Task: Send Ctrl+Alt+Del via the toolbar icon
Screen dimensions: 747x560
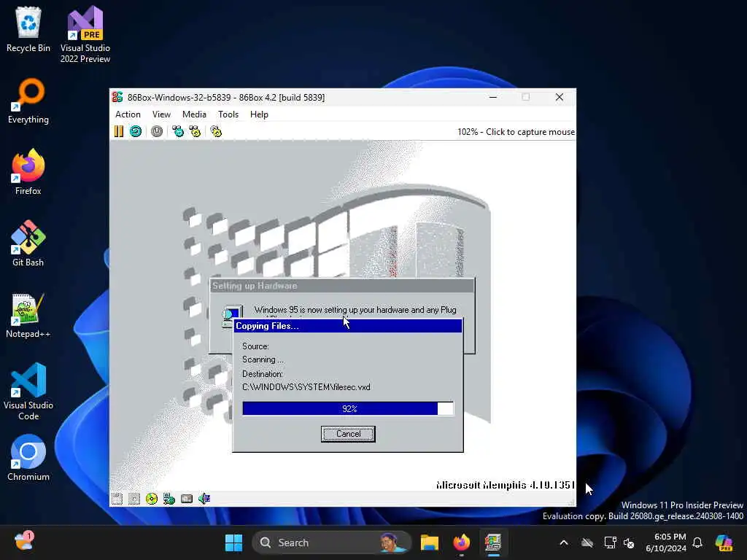Action: [x=178, y=131]
